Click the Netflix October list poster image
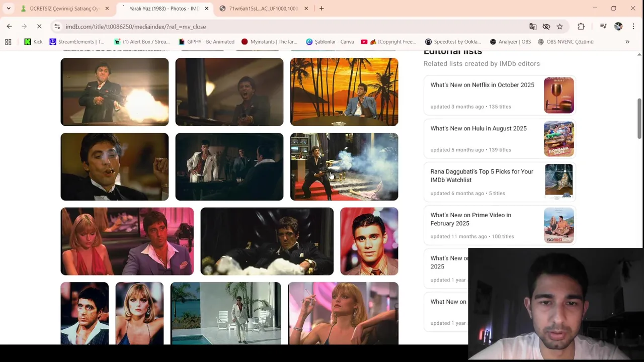This screenshot has height=362, width=644. [559, 96]
